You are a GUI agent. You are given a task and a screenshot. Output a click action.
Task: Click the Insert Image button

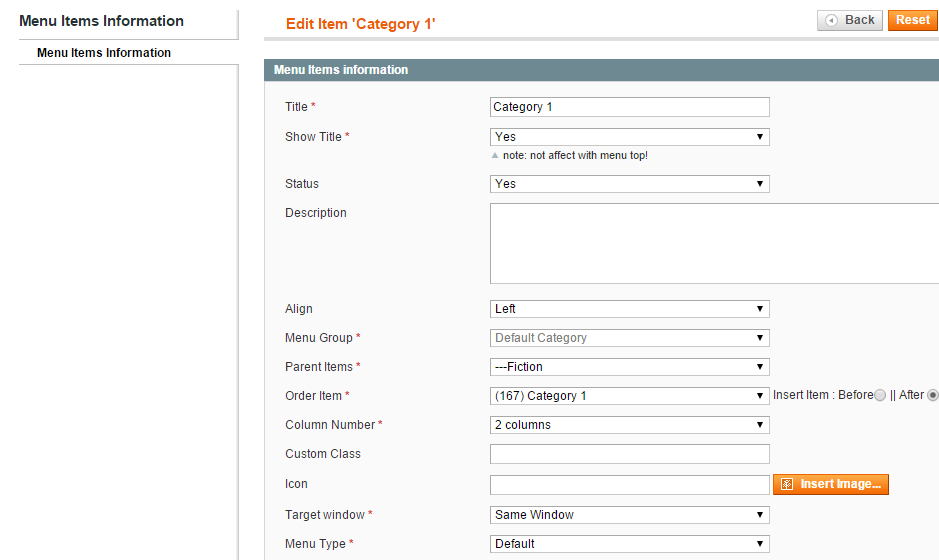click(x=831, y=484)
